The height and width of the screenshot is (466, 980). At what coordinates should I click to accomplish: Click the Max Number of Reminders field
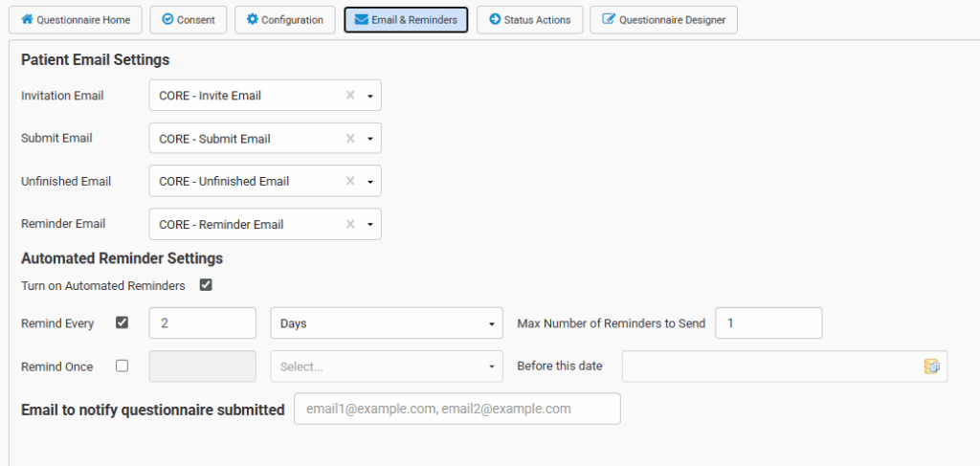point(768,323)
